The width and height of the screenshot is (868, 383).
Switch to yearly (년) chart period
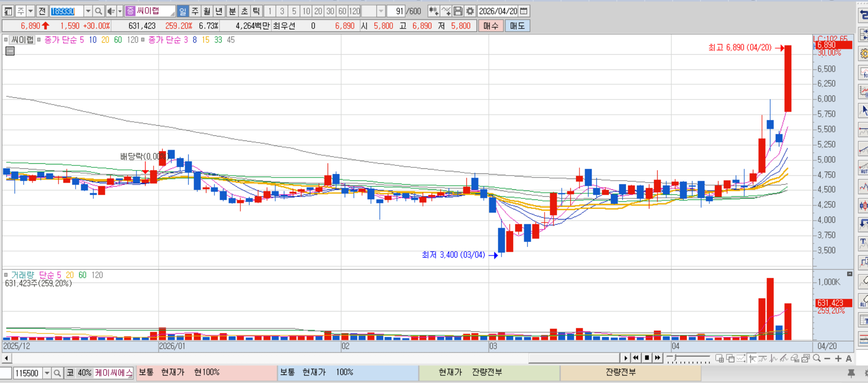click(x=219, y=11)
